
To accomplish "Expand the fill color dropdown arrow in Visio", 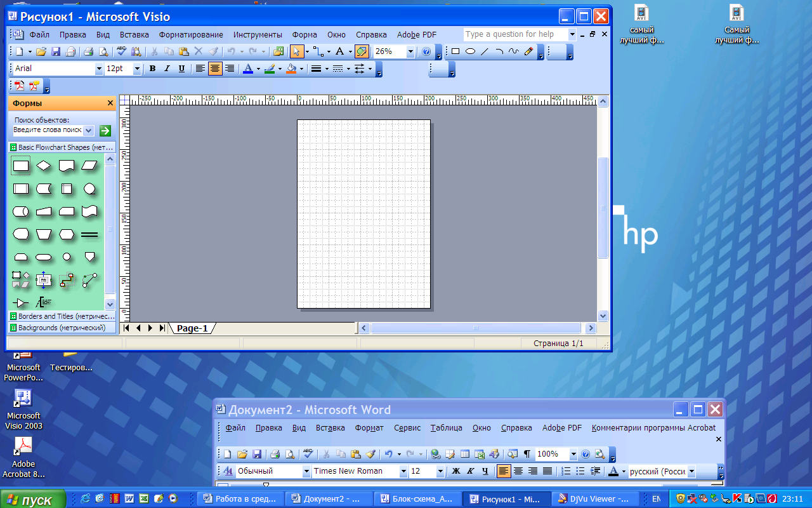I will 301,69.
